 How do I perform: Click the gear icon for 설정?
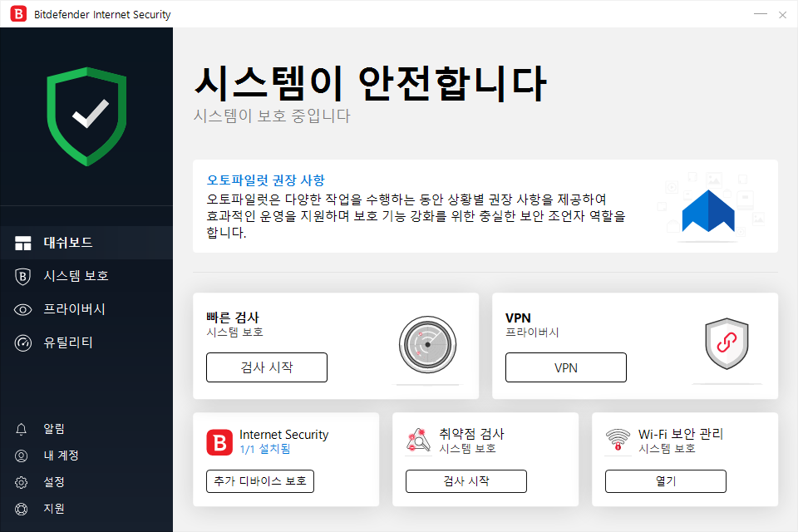(22, 482)
